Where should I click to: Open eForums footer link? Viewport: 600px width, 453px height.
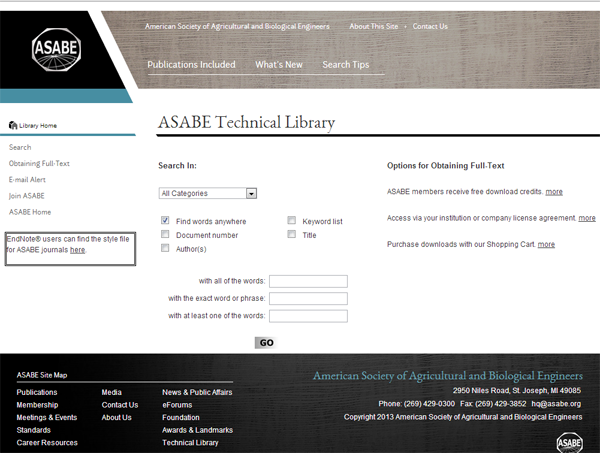tap(177, 405)
